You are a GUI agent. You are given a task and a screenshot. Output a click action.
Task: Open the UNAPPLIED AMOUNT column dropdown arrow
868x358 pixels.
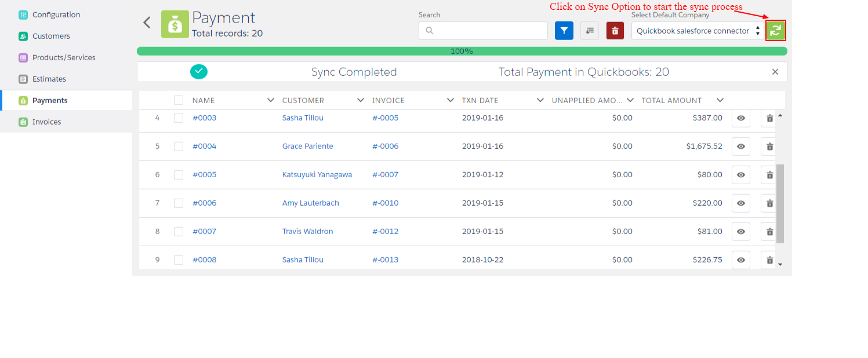point(630,100)
